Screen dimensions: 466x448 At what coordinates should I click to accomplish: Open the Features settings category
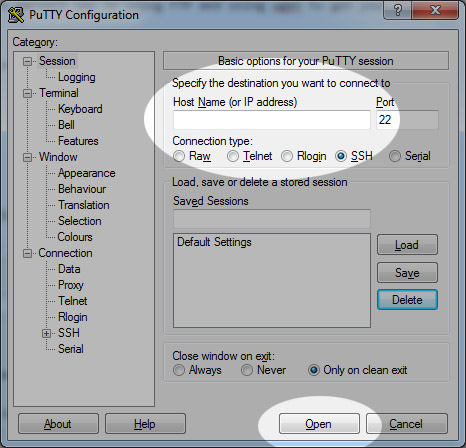78,141
